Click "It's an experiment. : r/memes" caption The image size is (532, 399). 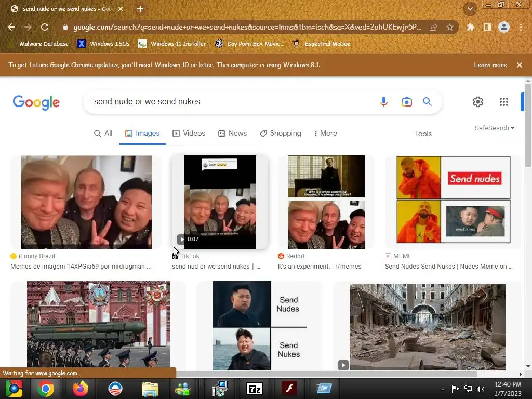coord(320,267)
